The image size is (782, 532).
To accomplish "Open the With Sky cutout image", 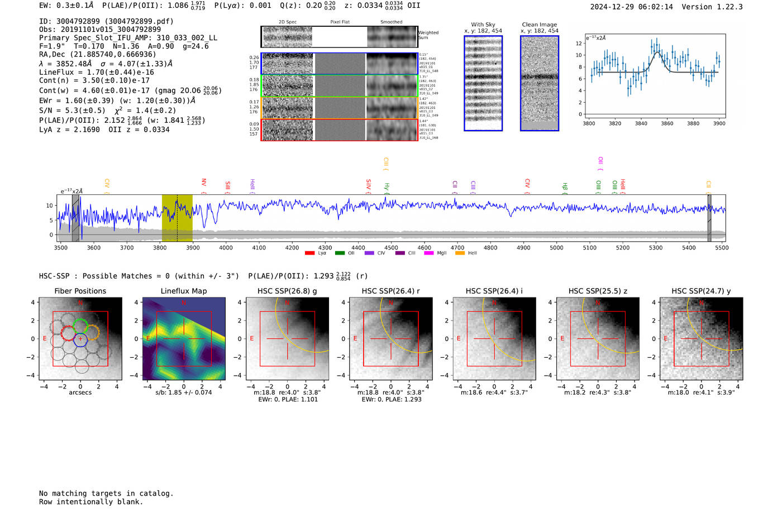I will (483, 83).
